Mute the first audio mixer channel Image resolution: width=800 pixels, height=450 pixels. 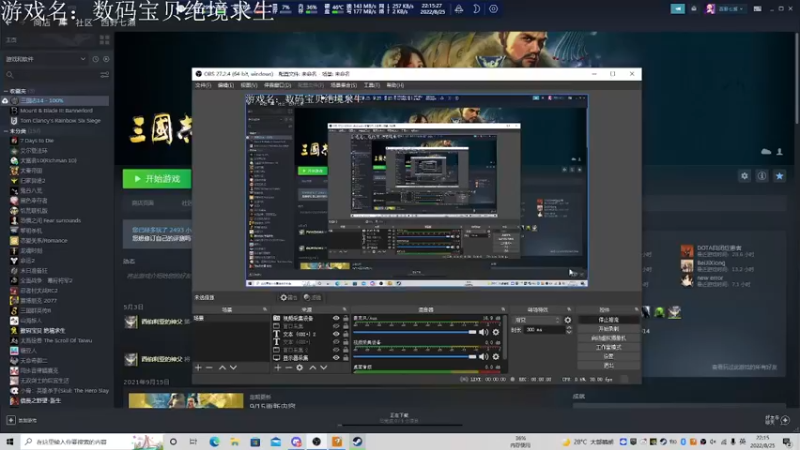(483, 332)
